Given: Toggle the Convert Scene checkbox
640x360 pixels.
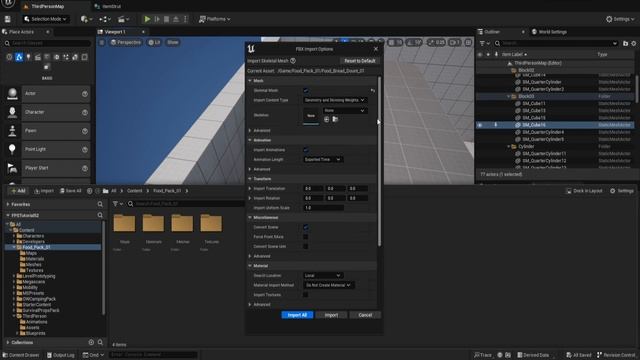Looking at the screenshot, I should (x=306, y=227).
